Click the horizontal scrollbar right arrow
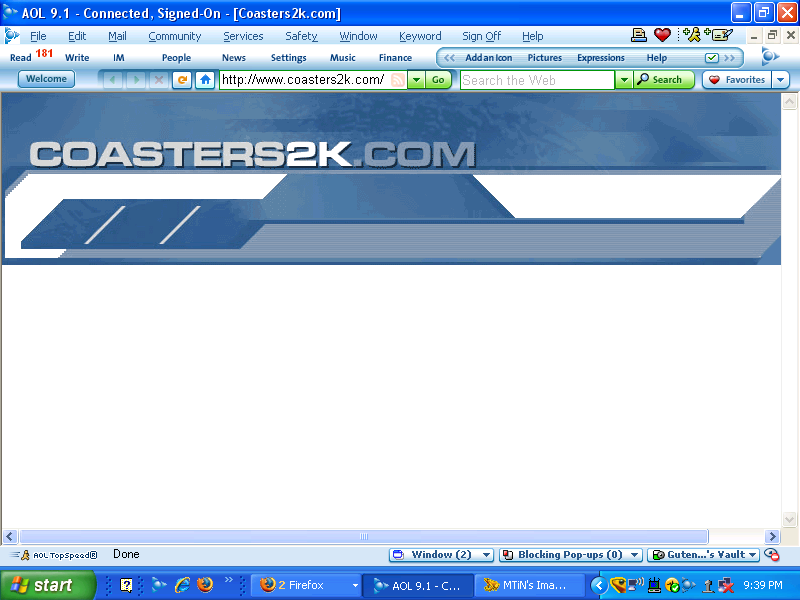 click(772, 536)
